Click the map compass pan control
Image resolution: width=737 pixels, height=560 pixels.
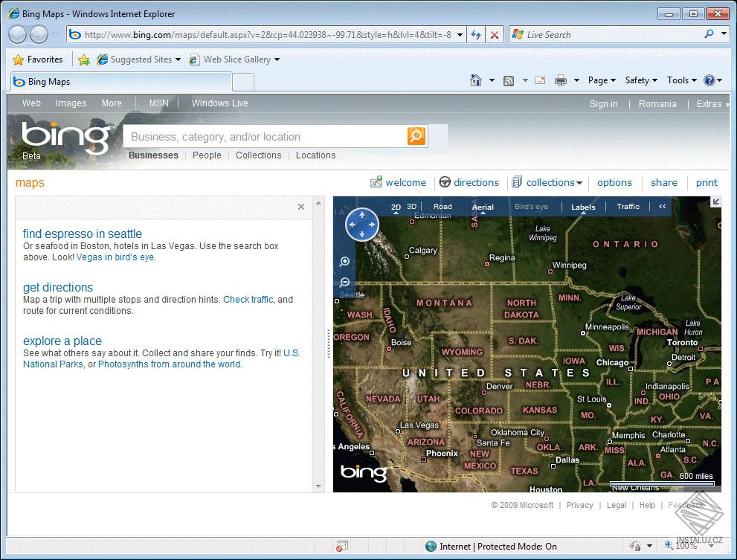(x=362, y=224)
